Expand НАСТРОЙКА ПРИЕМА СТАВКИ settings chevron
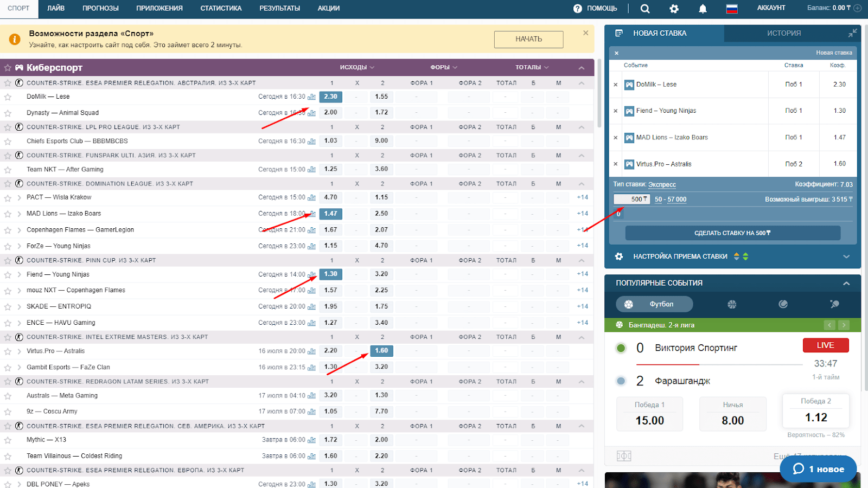 coord(846,256)
